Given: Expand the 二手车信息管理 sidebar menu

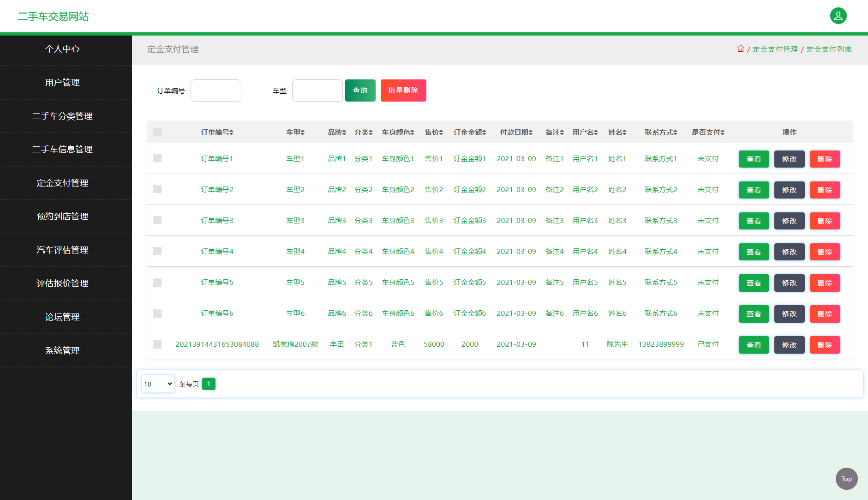Looking at the screenshot, I should coord(66,149).
